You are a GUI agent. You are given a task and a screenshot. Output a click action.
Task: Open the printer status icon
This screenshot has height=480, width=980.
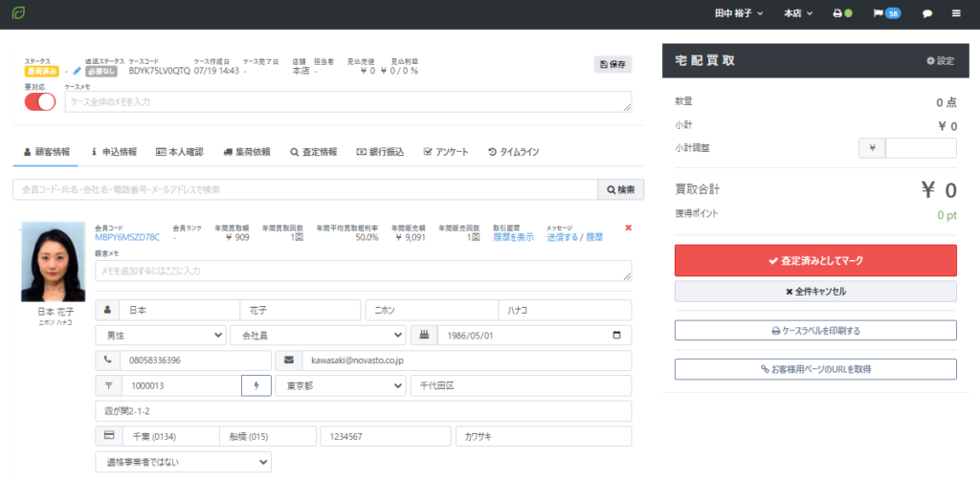click(842, 13)
